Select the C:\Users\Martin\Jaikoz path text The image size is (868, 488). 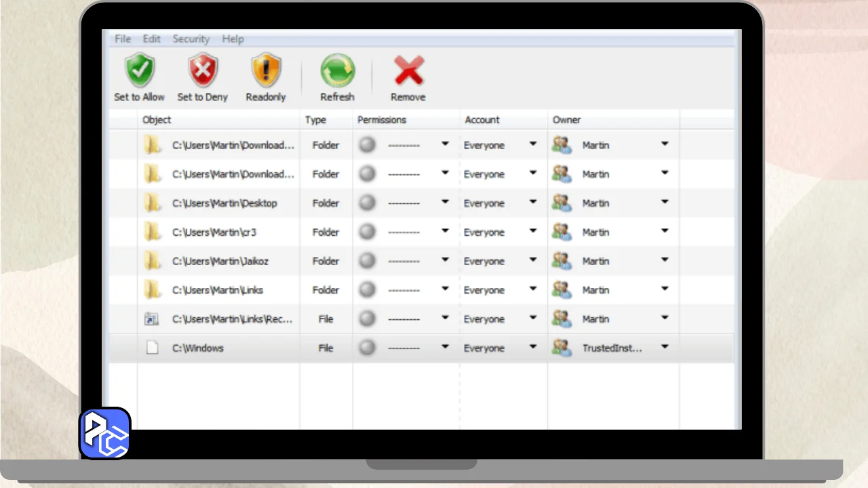pyautogui.click(x=220, y=262)
